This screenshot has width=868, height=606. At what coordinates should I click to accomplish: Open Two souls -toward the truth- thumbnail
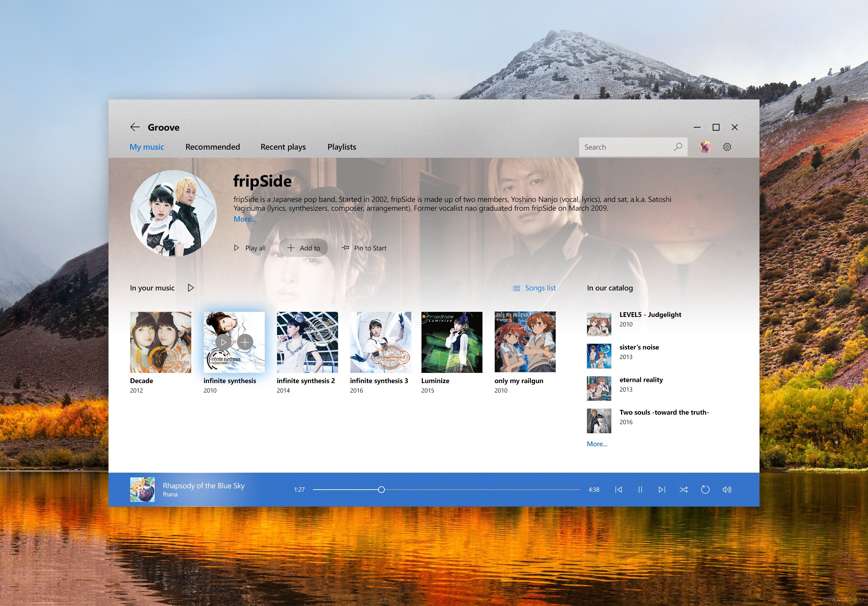pos(599,421)
